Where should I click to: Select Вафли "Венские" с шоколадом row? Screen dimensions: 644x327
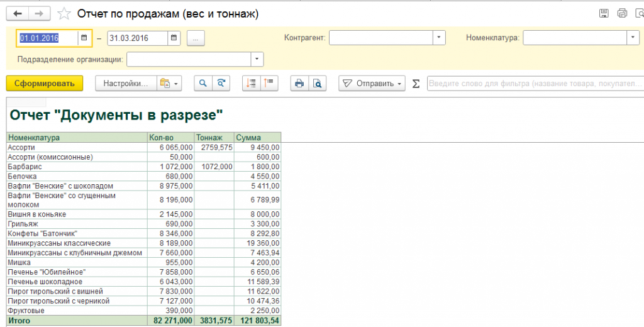[60, 186]
